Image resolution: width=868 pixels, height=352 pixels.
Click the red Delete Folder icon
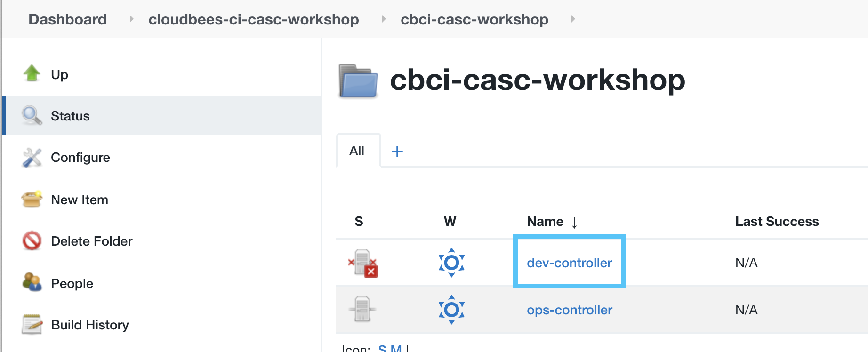pos(32,241)
